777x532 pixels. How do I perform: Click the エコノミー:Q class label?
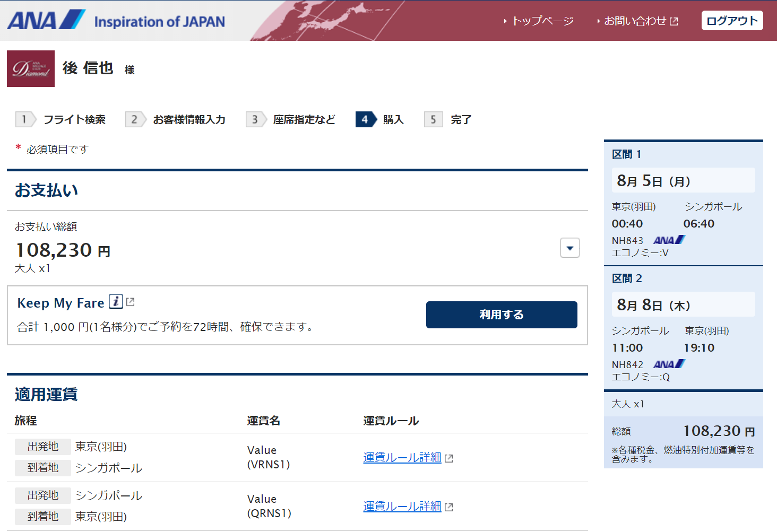tap(641, 377)
